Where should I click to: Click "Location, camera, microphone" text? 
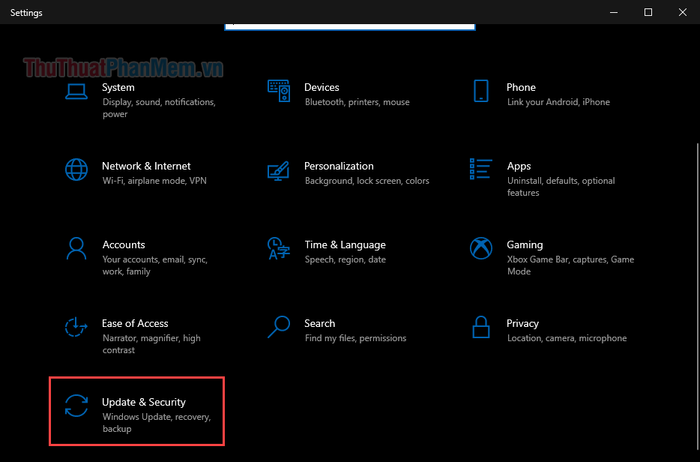click(567, 338)
